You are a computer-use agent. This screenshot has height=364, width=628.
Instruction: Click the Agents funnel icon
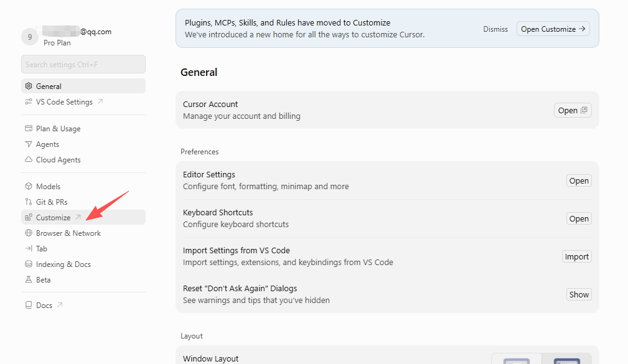pyautogui.click(x=29, y=144)
